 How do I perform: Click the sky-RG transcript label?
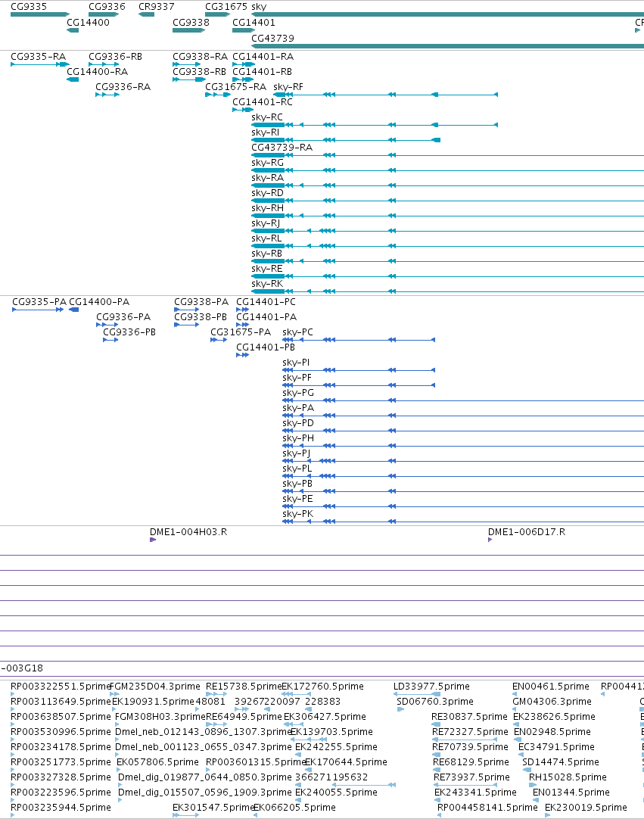pyautogui.click(x=267, y=163)
